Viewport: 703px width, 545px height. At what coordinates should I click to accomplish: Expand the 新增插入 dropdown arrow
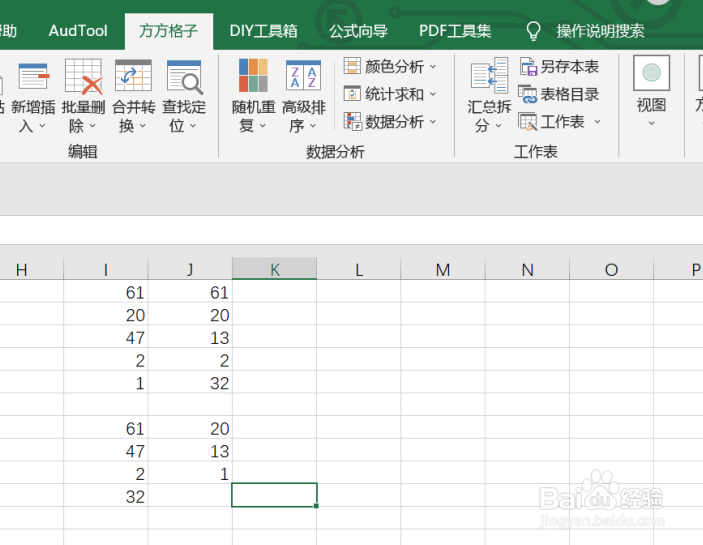tap(42, 126)
